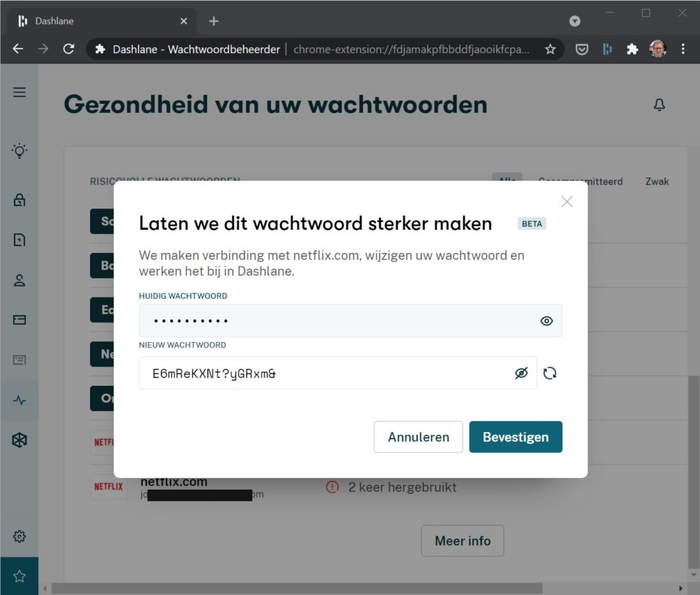Click the scroll-right arrow of horizontal scrollbar

pyautogui.click(x=680, y=588)
